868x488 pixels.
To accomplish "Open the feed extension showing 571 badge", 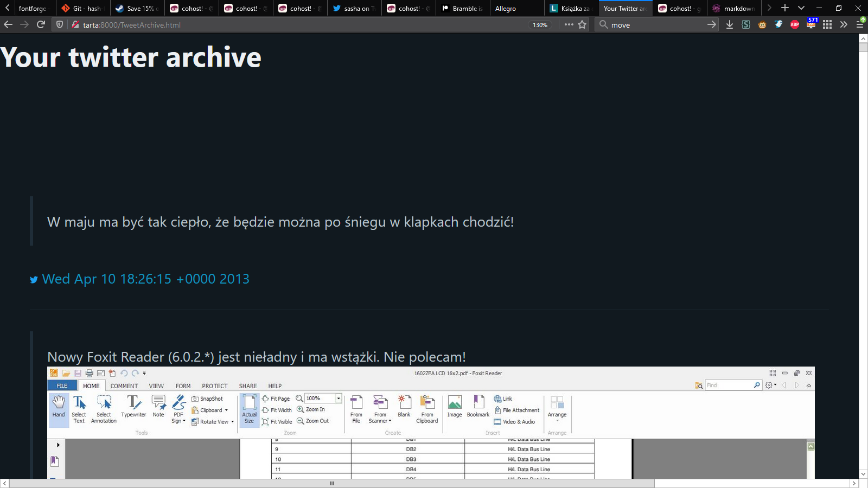I will [x=812, y=24].
